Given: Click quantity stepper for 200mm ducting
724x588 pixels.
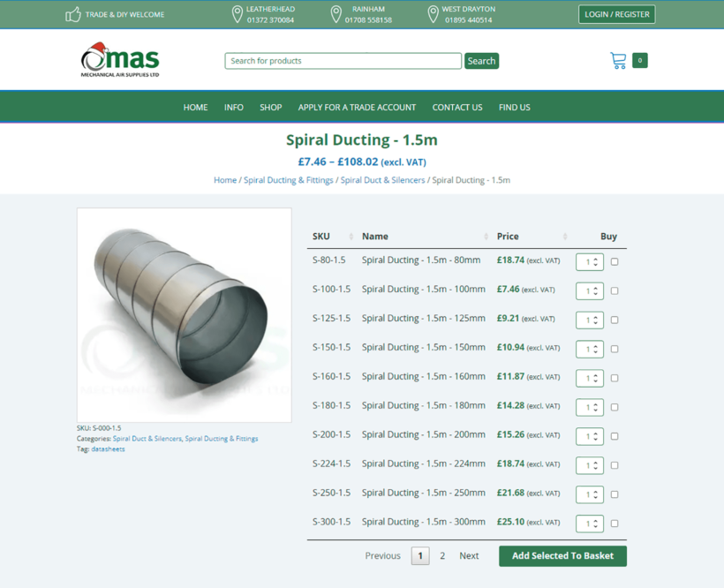Looking at the screenshot, I should [595, 436].
